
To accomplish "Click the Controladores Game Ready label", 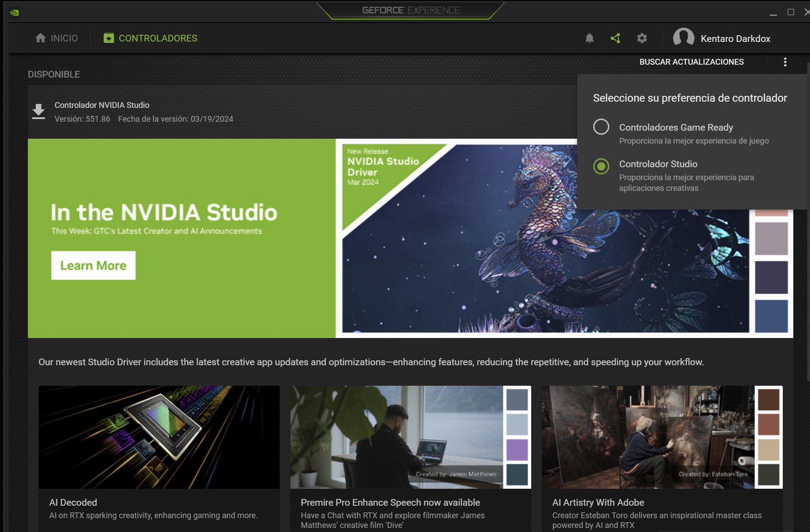I will (x=676, y=128).
